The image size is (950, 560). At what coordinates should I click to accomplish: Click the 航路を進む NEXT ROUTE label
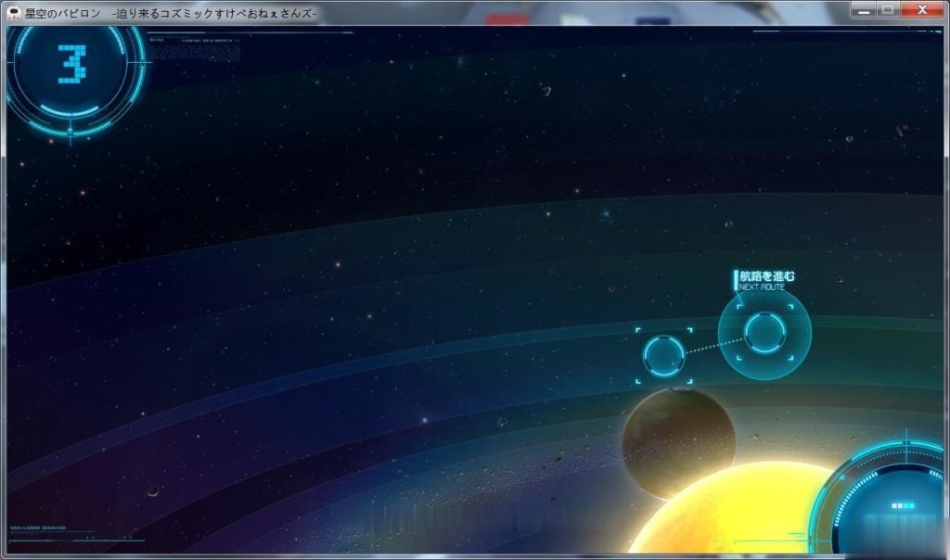[x=764, y=280]
